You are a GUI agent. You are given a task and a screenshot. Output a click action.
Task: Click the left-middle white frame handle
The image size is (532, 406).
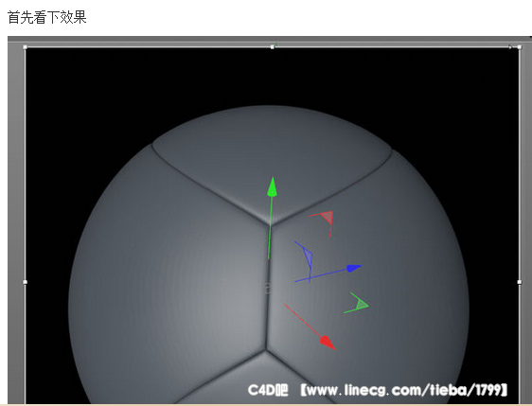(25, 282)
